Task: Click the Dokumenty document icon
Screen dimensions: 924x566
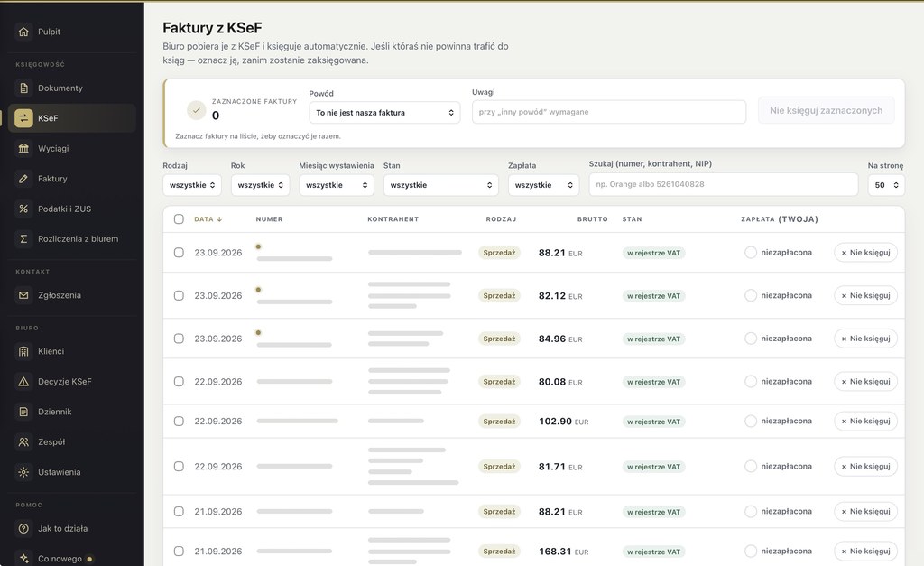Action: (x=23, y=88)
